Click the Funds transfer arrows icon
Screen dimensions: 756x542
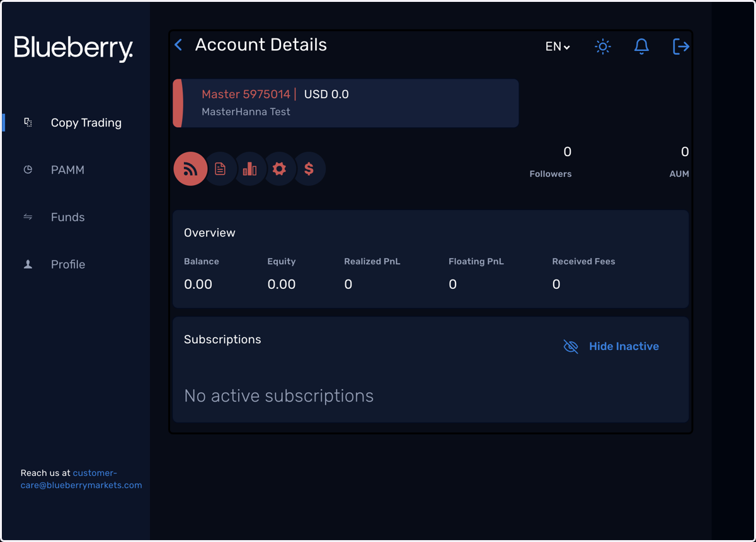click(28, 217)
